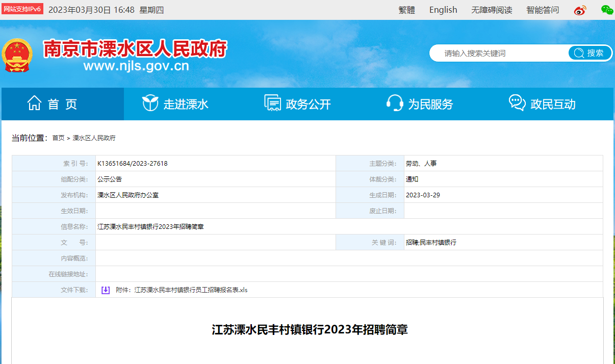Switch to 繁體 traditional Chinese
The image size is (615, 364).
point(406,10)
